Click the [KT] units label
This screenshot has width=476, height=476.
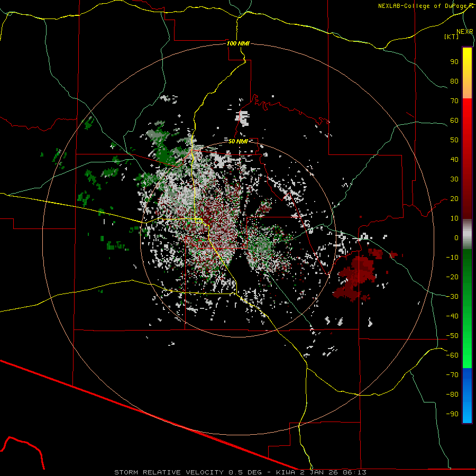pos(452,36)
